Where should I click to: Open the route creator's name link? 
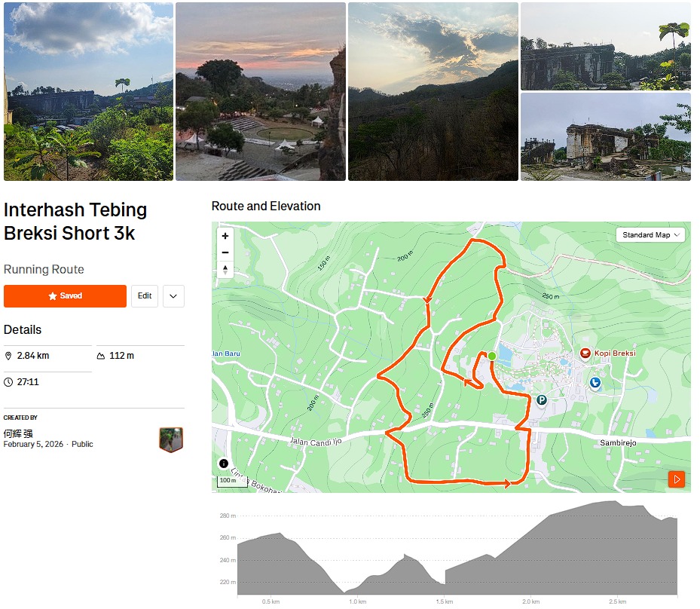[x=18, y=433]
